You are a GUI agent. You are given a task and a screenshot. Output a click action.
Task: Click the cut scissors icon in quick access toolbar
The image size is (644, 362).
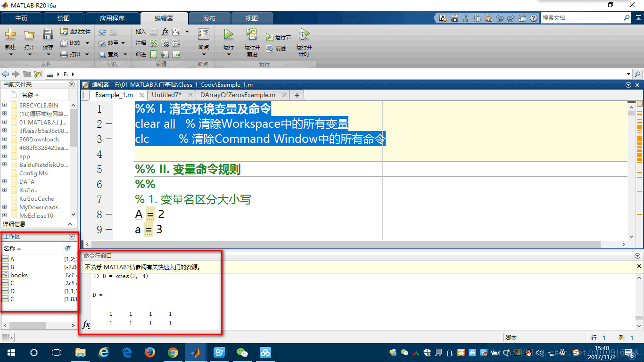(466, 18)
